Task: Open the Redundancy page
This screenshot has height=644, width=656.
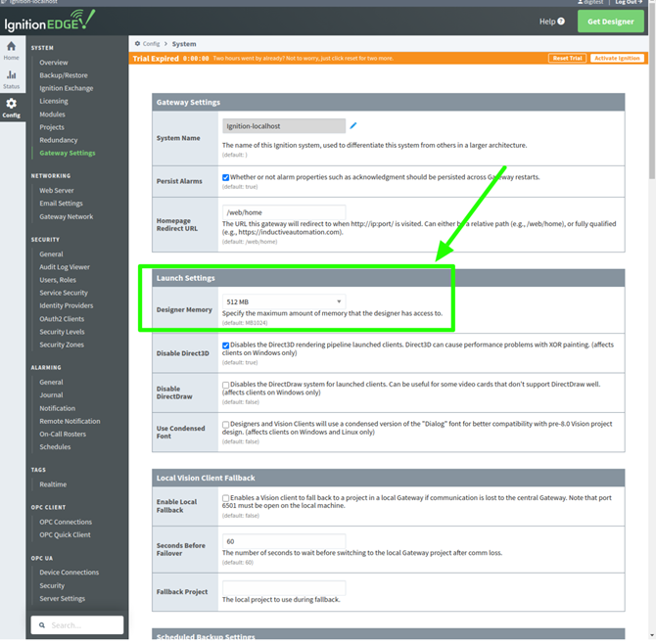Action: point(59,140)
